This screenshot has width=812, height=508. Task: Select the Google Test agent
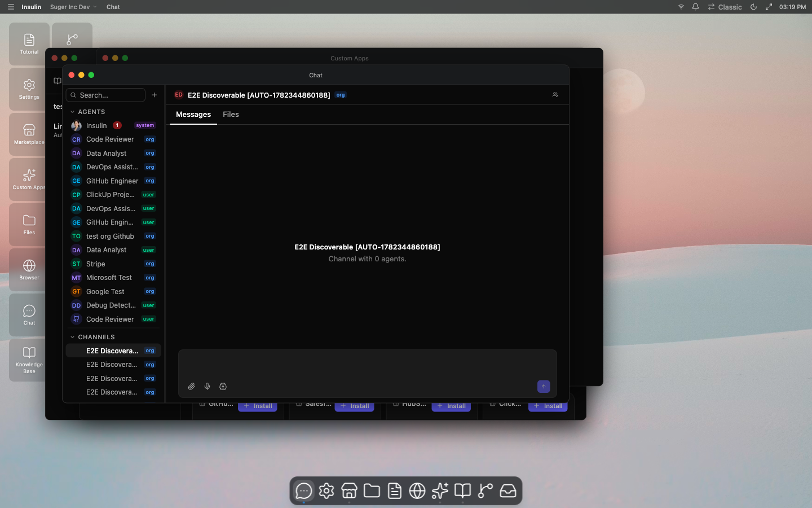click(113, 291)
